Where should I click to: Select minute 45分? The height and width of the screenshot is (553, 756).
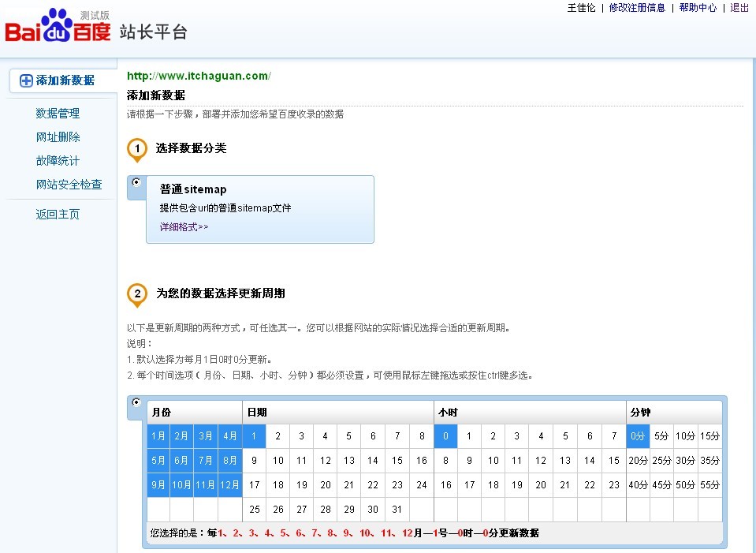tap(661, 485)
